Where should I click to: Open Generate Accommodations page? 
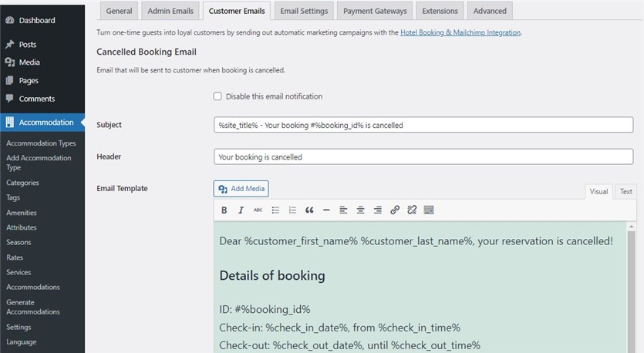tap(33, 307)
